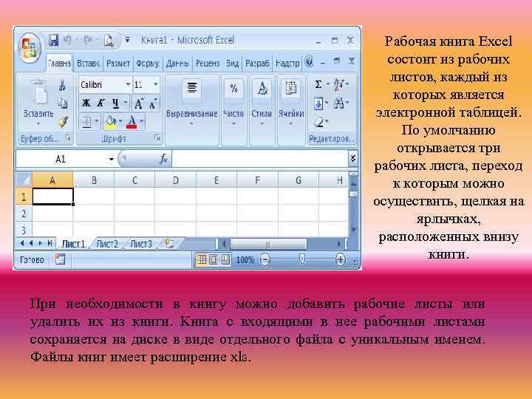Open the Рецензирование ribbon tab

tap(208, 64)
